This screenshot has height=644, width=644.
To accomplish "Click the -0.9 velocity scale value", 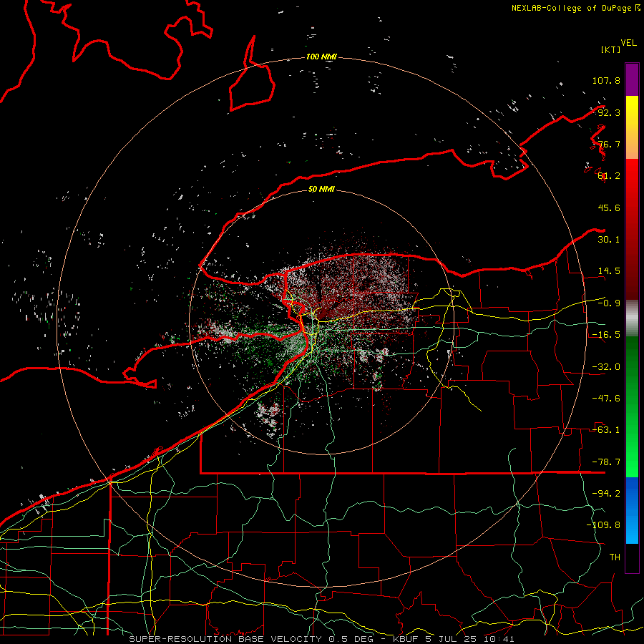I will [609, 303].
